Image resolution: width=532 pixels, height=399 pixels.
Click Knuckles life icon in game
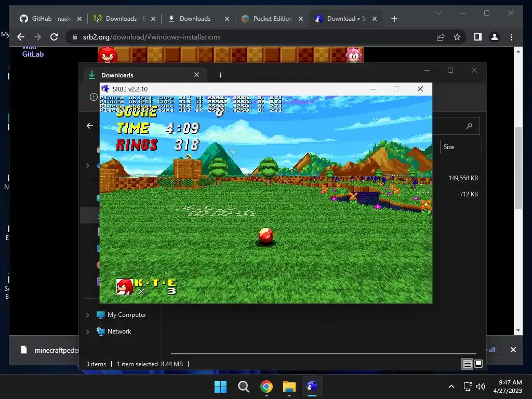(125, 287)
